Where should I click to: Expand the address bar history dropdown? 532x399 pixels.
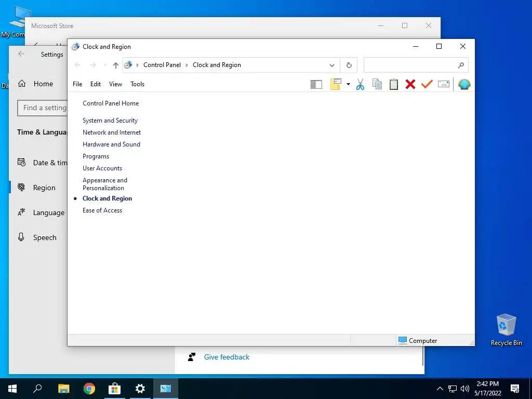332,65
